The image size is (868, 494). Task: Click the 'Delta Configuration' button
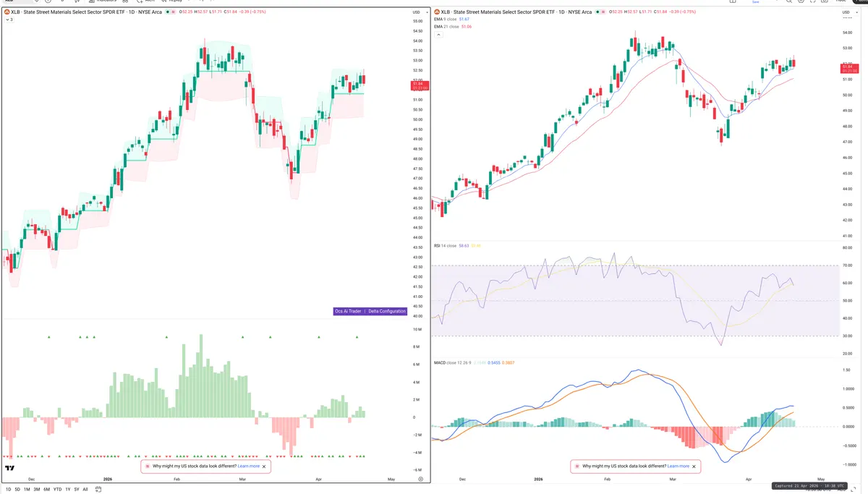387,311
